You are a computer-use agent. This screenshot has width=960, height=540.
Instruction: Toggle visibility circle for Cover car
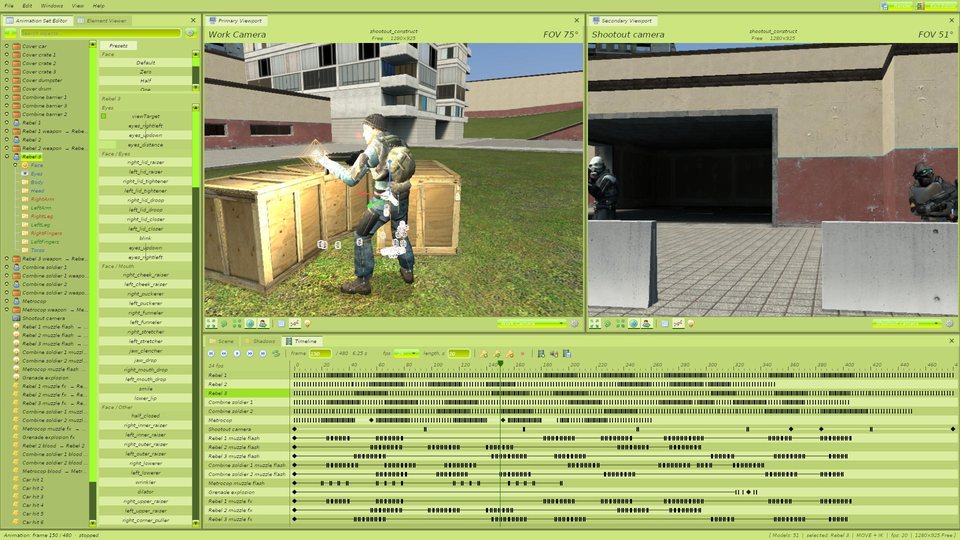(x=7, y=46)
